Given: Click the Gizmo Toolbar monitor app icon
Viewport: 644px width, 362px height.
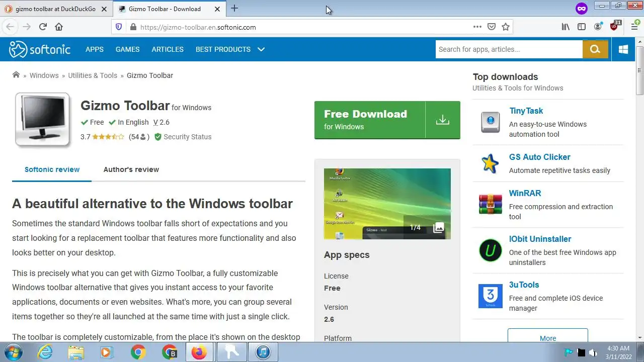Looking at the screenshot, I should tap(43, 120).
